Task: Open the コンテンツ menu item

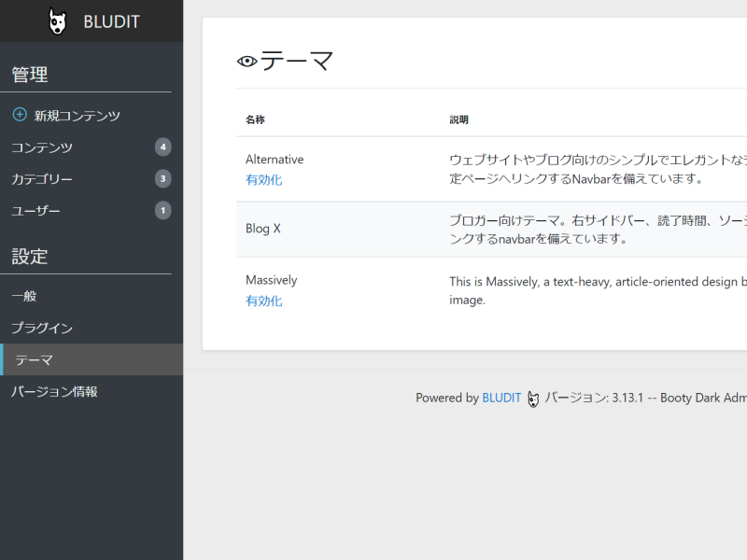Action: tap(42, 147)
